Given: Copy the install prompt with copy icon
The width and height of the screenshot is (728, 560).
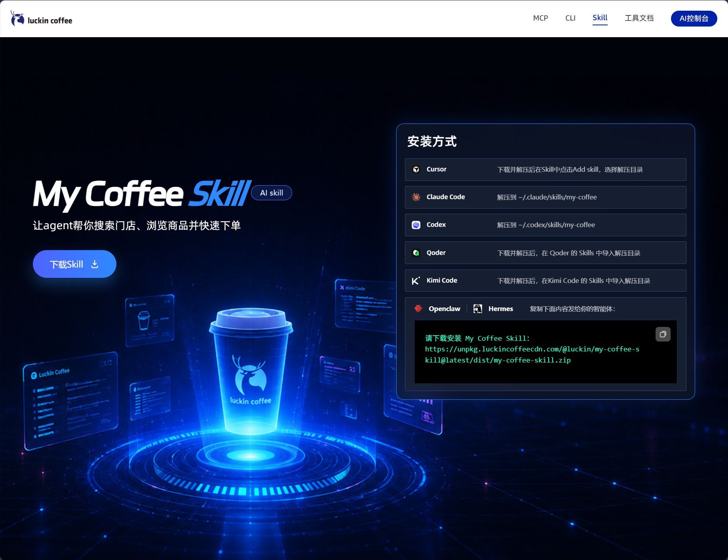Looking at the screenshot, I should coord(663,334).
